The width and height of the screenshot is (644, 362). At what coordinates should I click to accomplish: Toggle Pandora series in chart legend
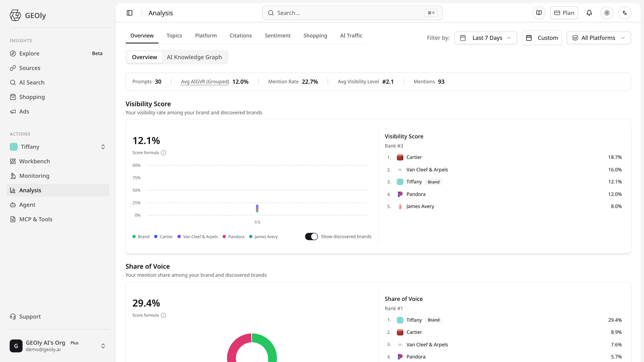[233, 237]
